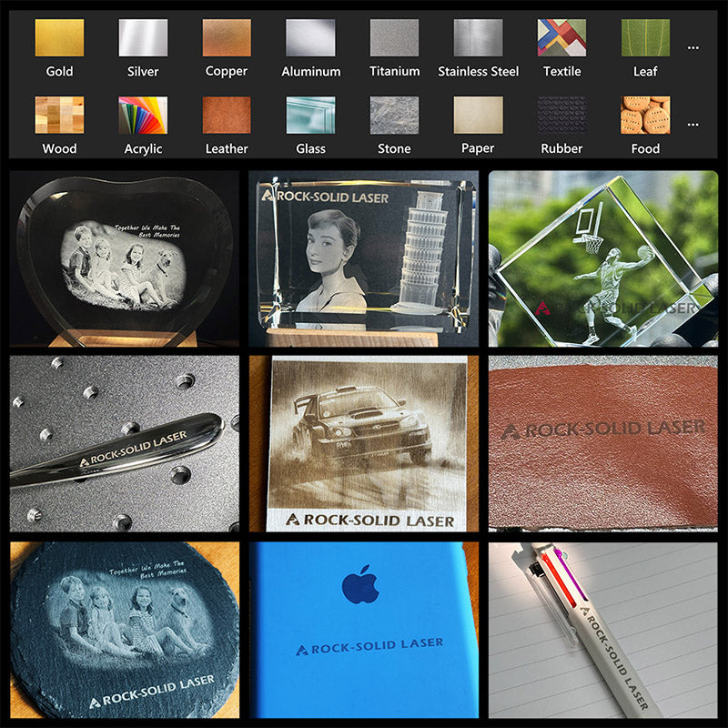The width and height of the screenshot is (728, 728).
Task: Open the heart-shaped crystal family photo
Action: pyautogui.click(x=125, y=258)
